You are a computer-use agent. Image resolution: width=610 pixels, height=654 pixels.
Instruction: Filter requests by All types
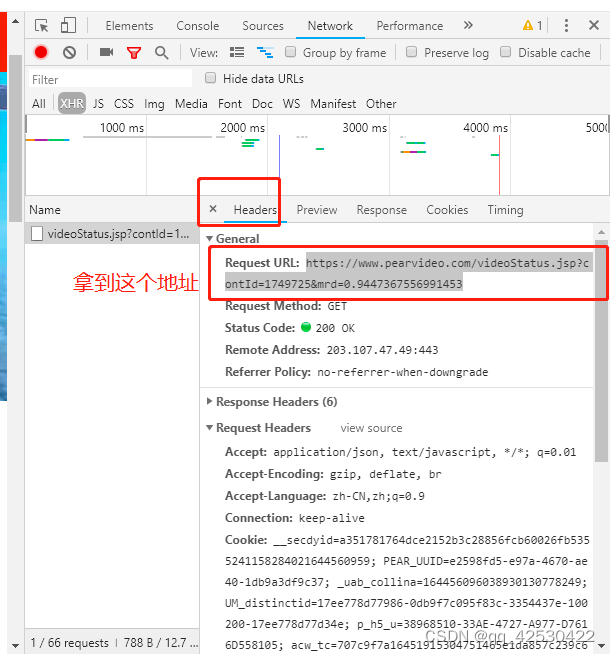pyautogui.click(x=39, y=103)
